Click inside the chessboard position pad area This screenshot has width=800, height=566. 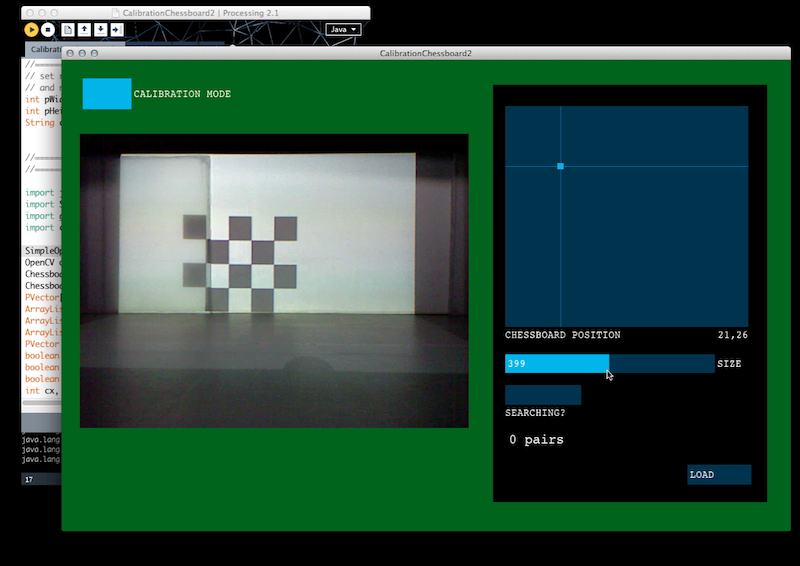pyautogui.click(x=627, y=216)
